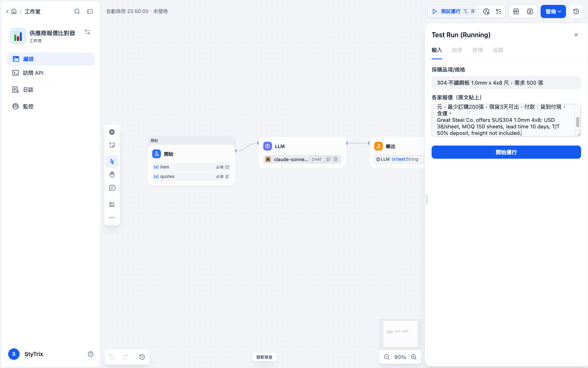The width and height of the screenshot is (588, 368).
Task: Open the support headset icon
Action: pos(77,11)
